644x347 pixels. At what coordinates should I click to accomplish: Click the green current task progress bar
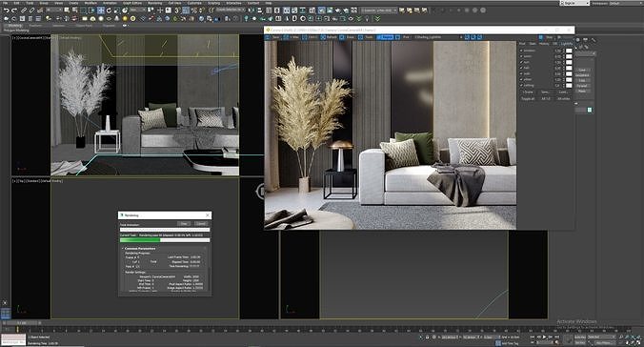[x=165, y=240]
